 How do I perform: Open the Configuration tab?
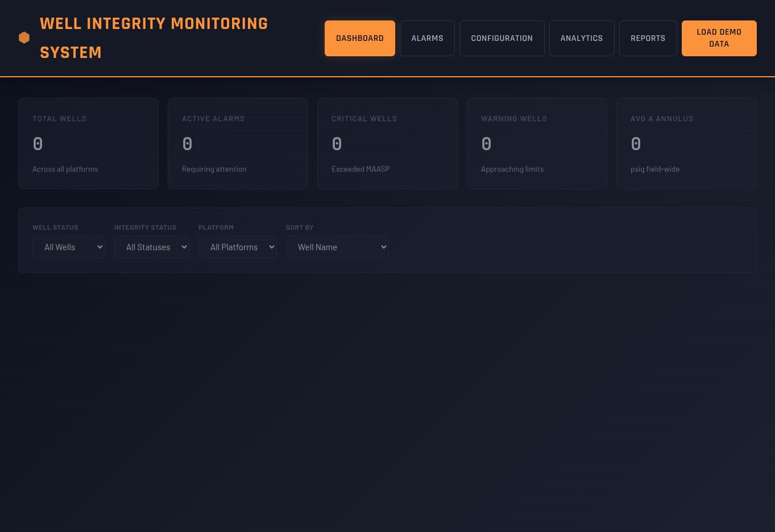pos(502,38)
